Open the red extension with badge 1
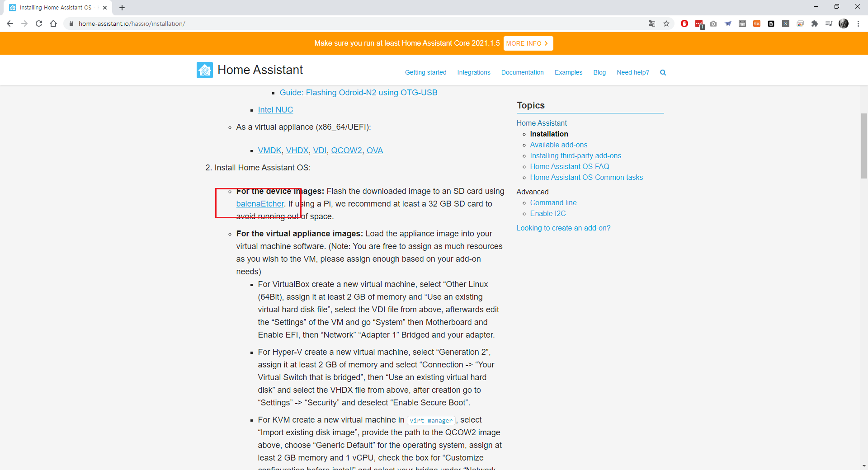The image size is (868, 470). pos(699,24)
